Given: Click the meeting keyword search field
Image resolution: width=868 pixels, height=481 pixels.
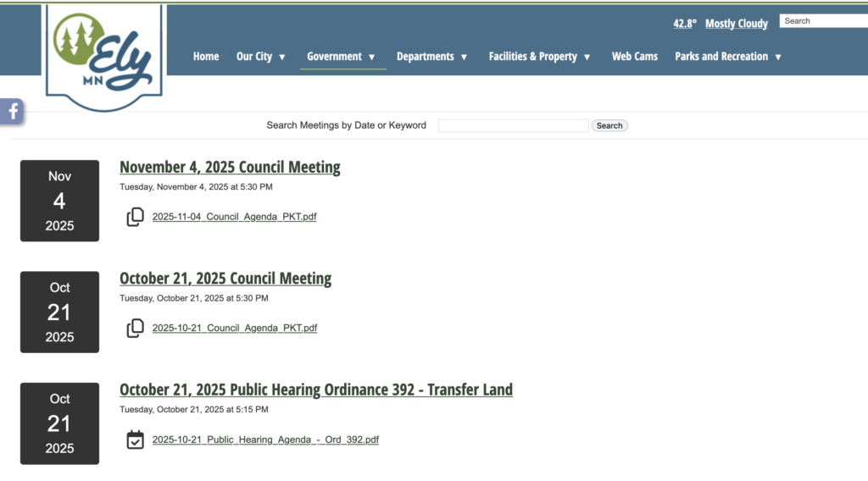Looking at the screenshot, I should (513, 125).
